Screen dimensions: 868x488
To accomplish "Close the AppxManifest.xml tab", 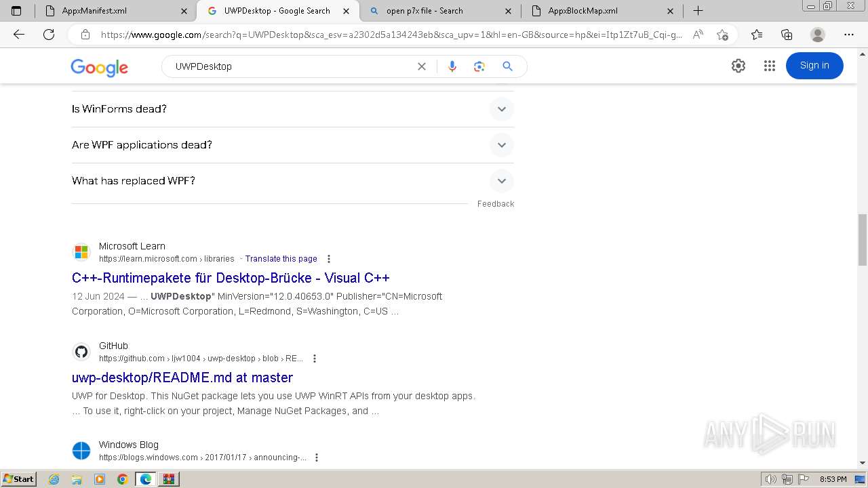I will [184, 11].
